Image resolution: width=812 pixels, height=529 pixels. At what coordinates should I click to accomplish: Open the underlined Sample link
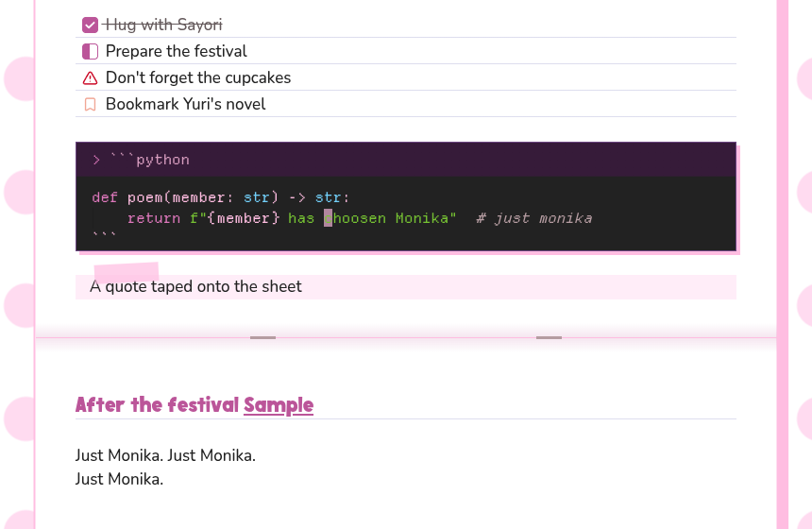pyautogui.click(x=279, y=405)
